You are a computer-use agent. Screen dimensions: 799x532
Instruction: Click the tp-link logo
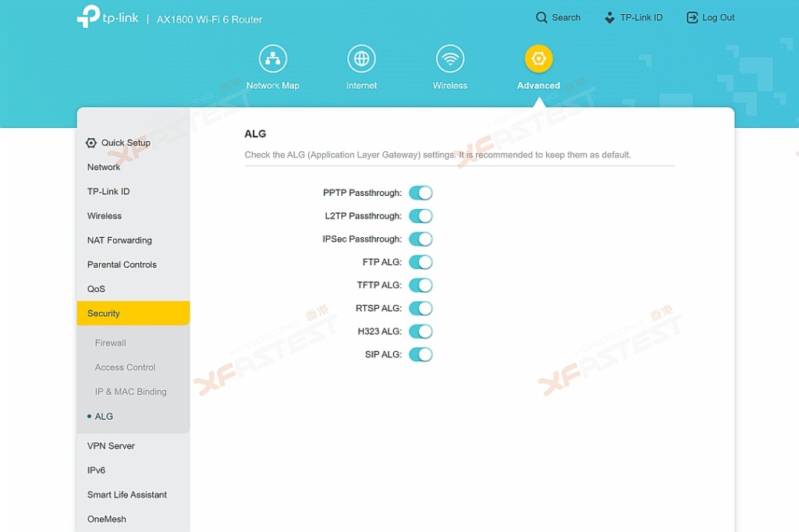pyautogui.click(x=108, y=17)
